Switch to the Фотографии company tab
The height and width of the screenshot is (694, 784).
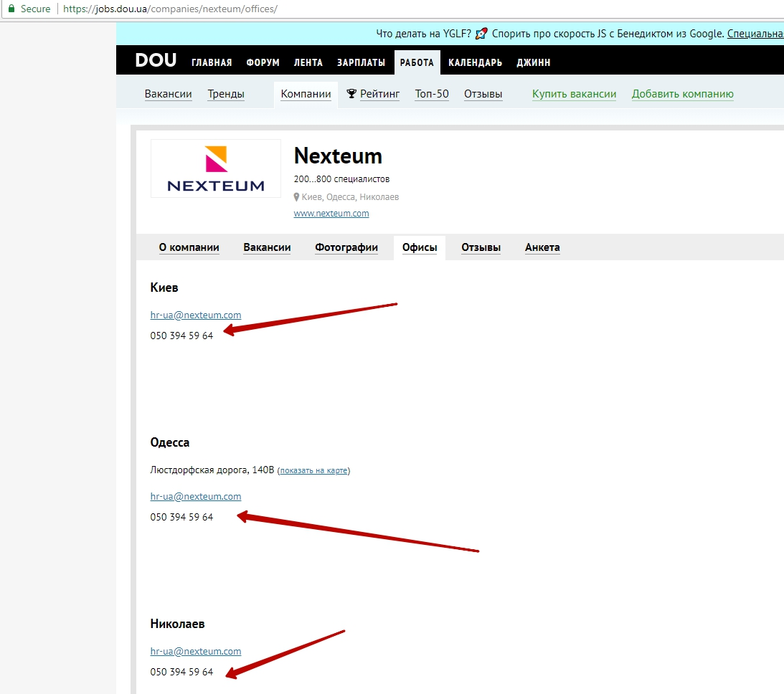(x=346, y=247)
